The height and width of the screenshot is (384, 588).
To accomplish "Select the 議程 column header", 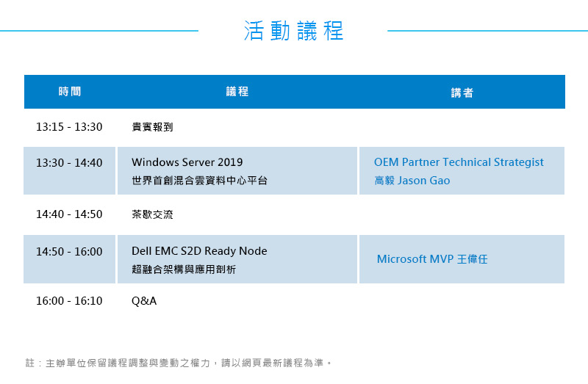I will (x=237, y=91).
